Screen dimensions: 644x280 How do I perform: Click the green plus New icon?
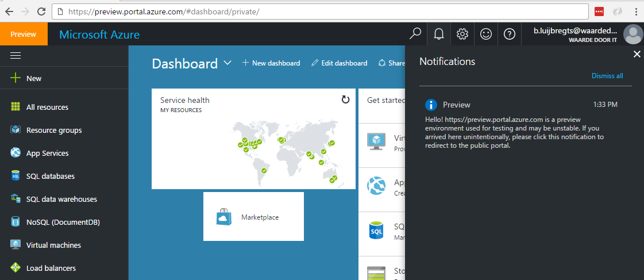point(15,78)
